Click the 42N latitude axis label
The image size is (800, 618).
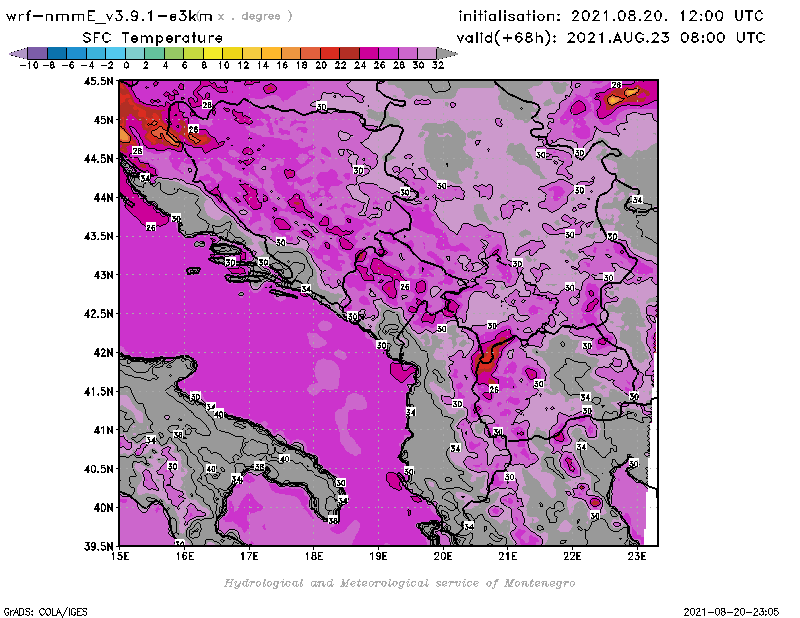point(103,353)
